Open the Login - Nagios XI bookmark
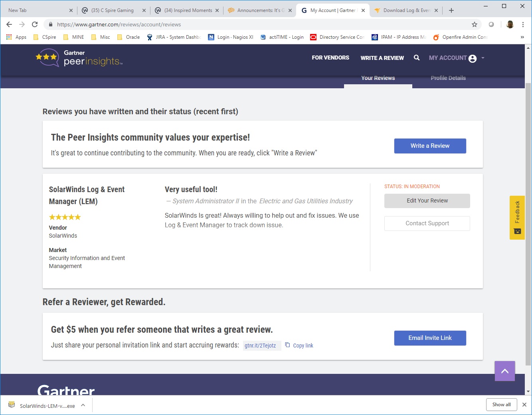 (230, 37)
